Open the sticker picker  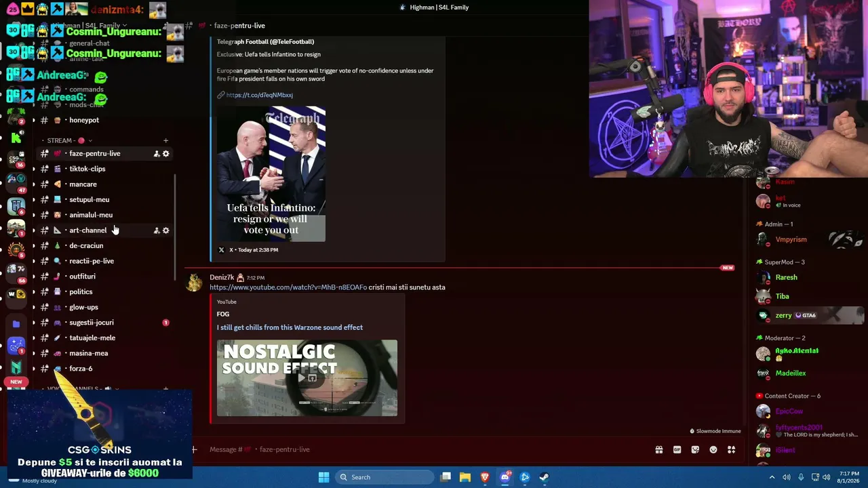695,449
